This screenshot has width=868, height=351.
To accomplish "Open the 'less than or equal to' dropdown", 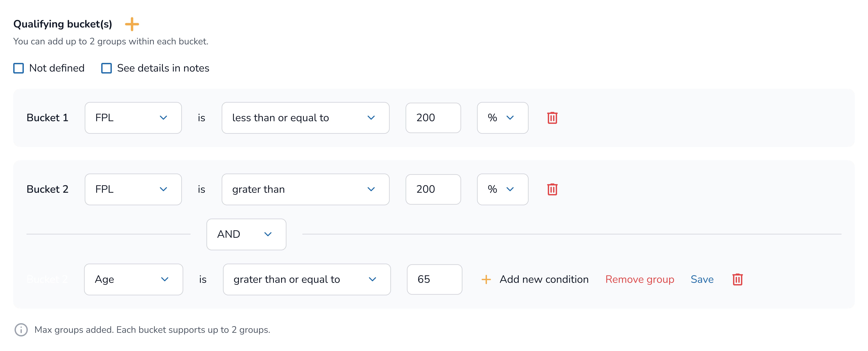I will pyautogui.click(x=305, y=118).
